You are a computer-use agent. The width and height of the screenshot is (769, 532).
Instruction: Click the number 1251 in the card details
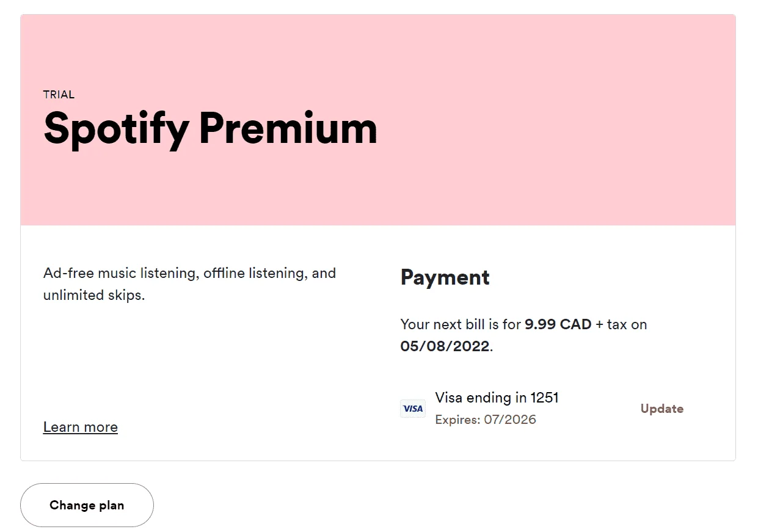coord(544,398)
